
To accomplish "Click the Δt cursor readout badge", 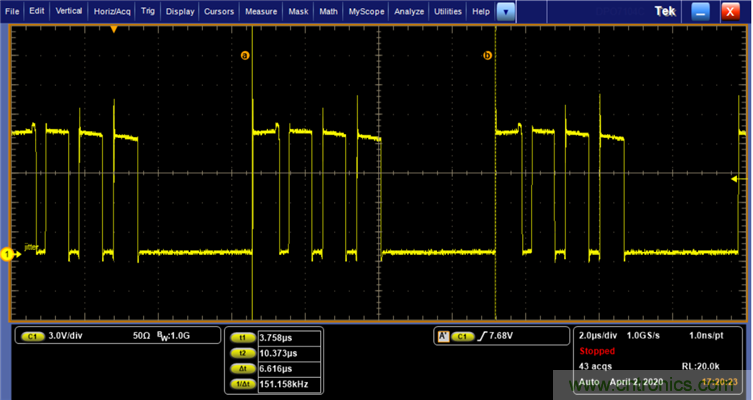I will coord(241,367).
